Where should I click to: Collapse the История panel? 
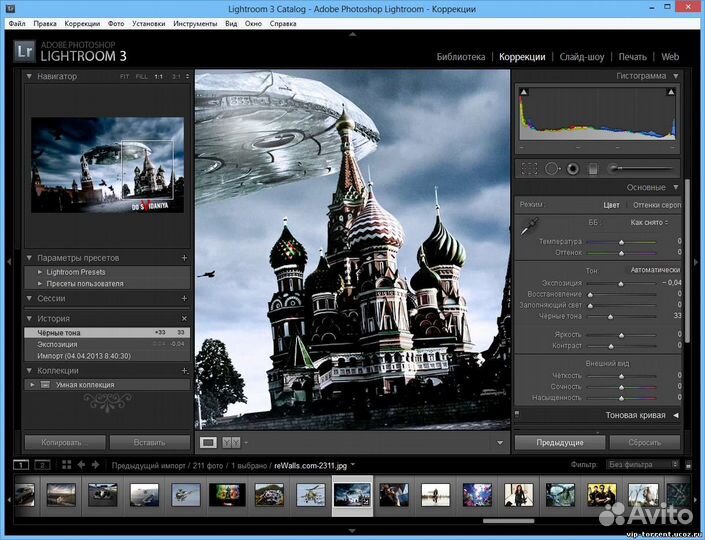pos(29,318)
